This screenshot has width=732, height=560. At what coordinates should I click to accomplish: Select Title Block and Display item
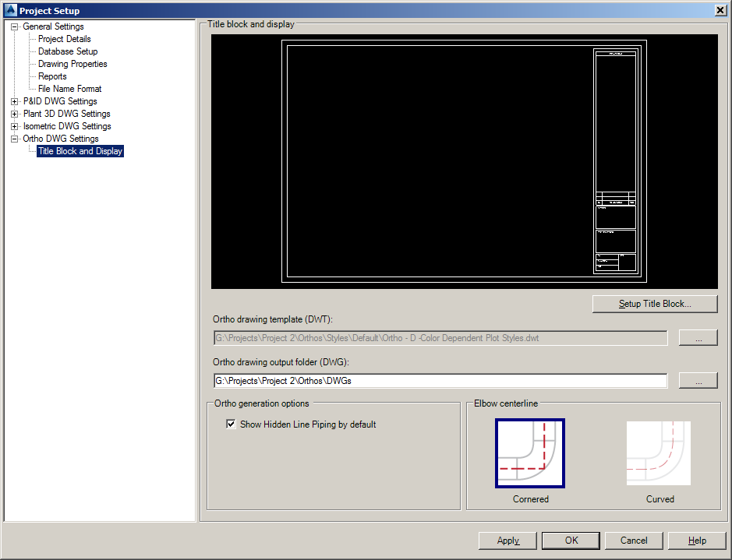(80, 151)
